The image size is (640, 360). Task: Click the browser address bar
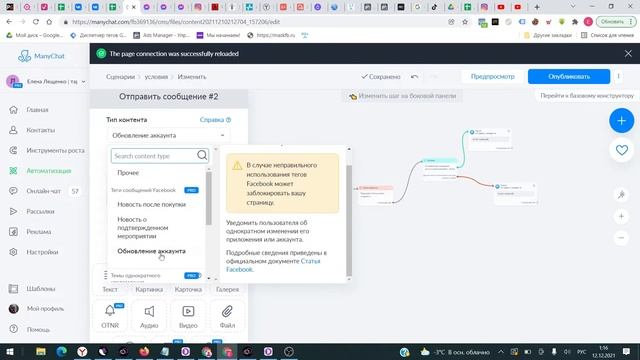[253, 22]
